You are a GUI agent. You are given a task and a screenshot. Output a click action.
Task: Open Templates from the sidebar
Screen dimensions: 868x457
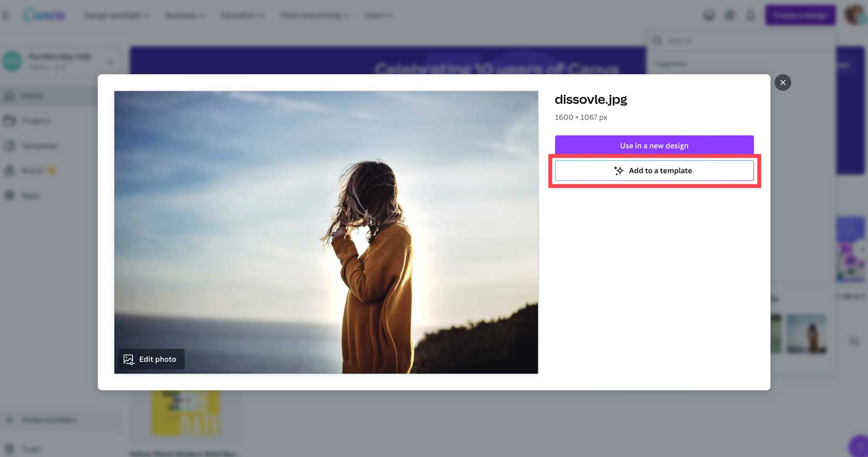(x=41, y=145)
